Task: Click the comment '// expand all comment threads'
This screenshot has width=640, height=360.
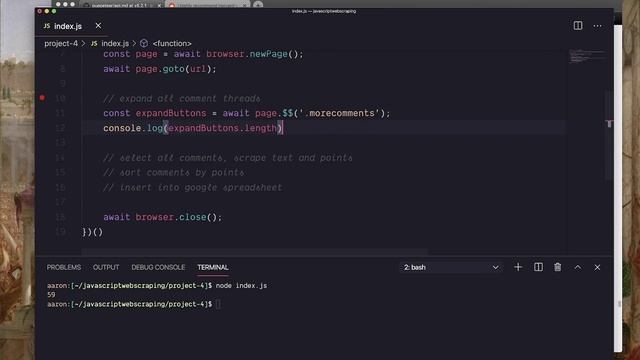Action: pos(181,98)
